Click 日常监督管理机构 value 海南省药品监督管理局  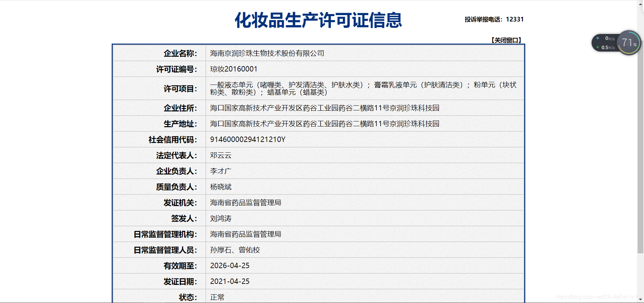(x=246, y=234)
